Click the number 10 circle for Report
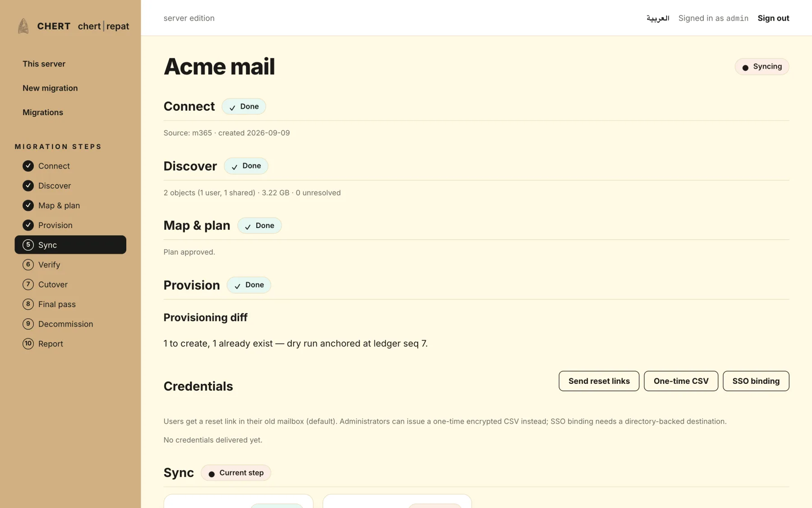This screenshot has height=508, width=812. click(28, 344)
